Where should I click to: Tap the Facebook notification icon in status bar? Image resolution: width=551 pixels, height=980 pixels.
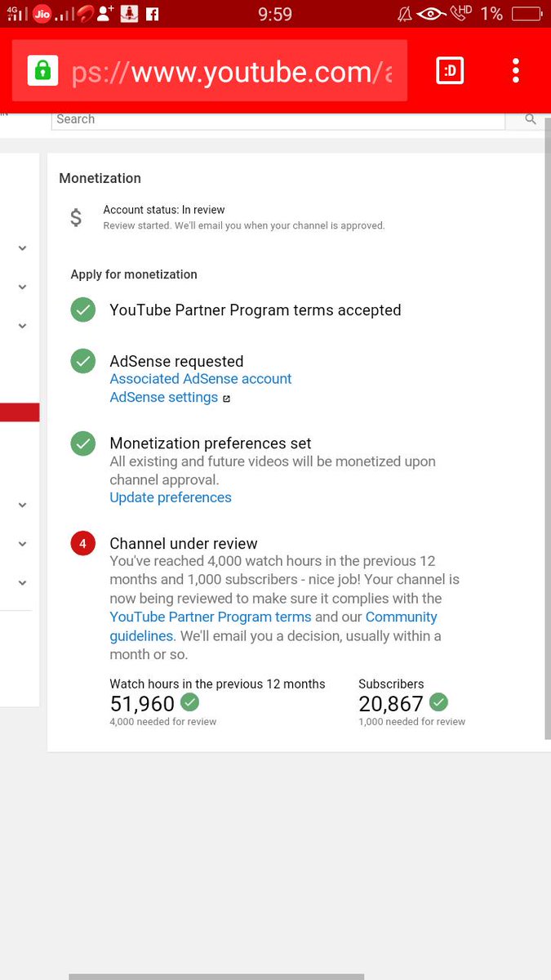click(x=152, y=14)
